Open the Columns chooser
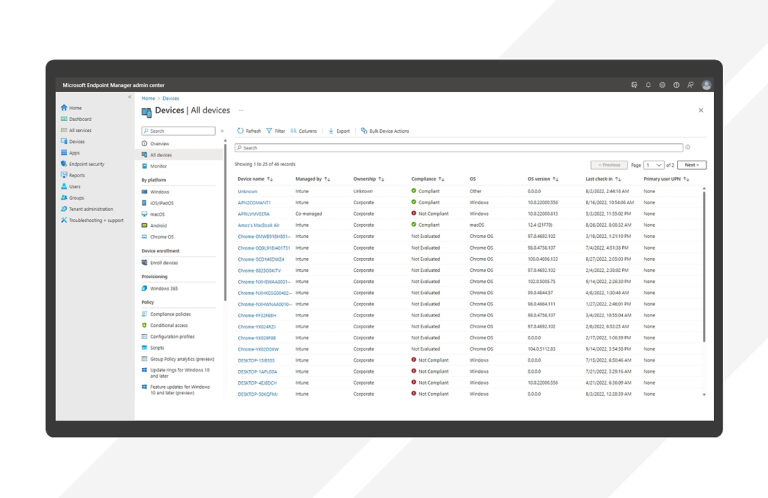Screen dimensions: 768x498 point(304,131)
